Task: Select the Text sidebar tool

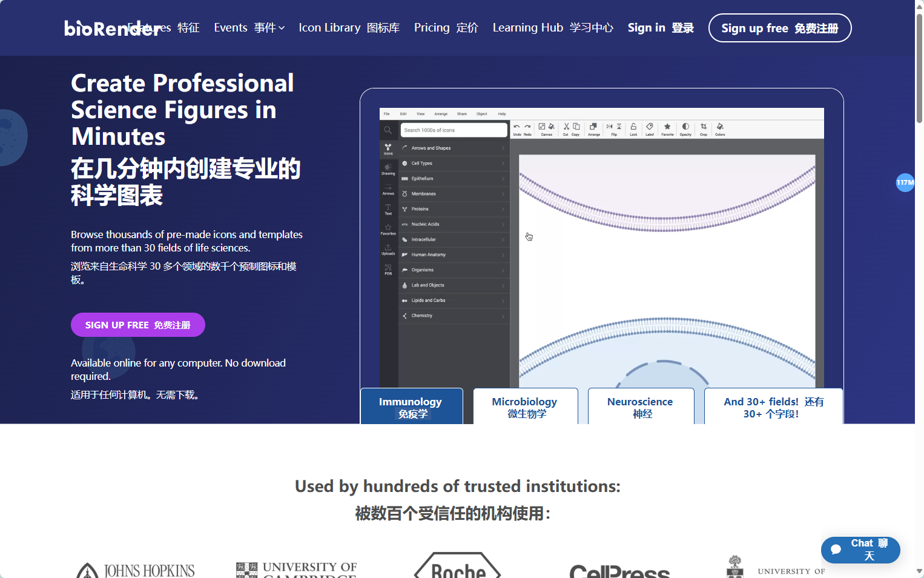Action: (388, 210)
